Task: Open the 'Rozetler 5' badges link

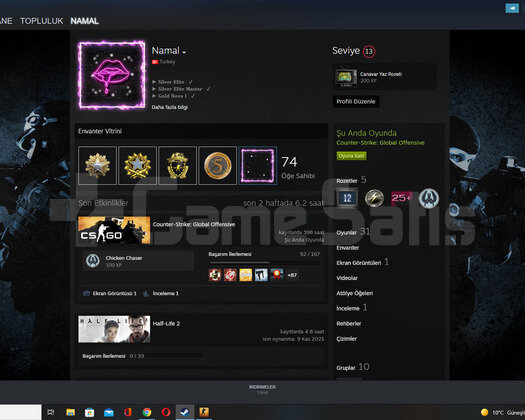Action: (351, 180)
